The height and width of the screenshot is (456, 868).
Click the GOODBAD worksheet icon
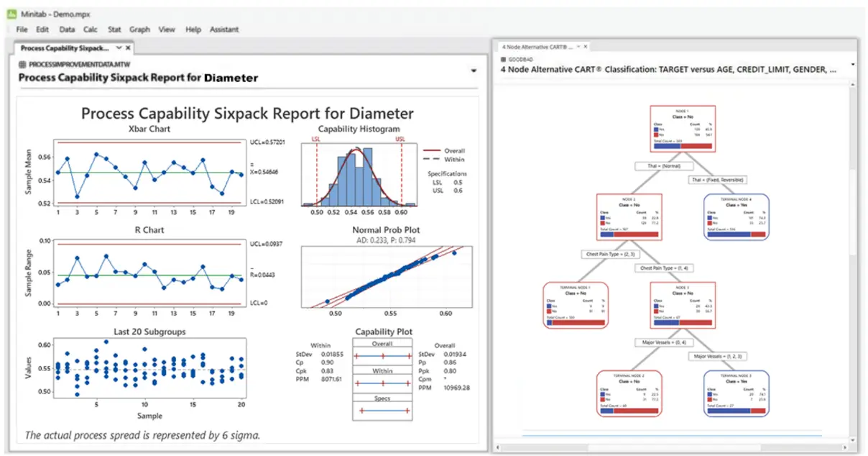coord(504,58)
